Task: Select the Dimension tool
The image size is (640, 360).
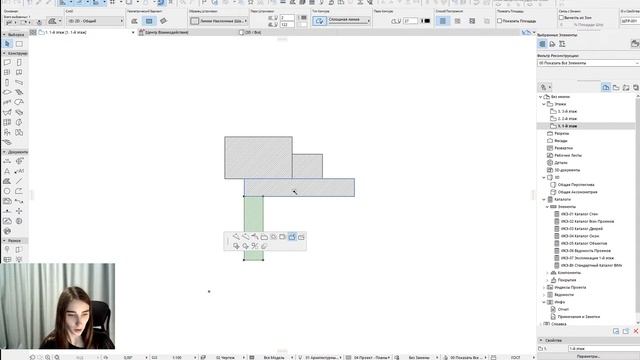Action: point(7,161)
